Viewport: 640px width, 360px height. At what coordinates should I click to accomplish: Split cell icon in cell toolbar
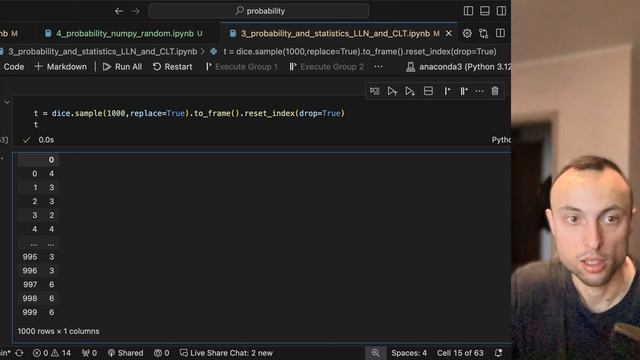click(428, 91)
